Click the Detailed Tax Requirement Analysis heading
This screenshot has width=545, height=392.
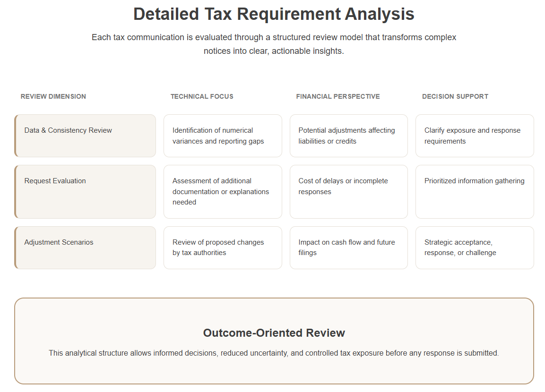coord(274,14)
